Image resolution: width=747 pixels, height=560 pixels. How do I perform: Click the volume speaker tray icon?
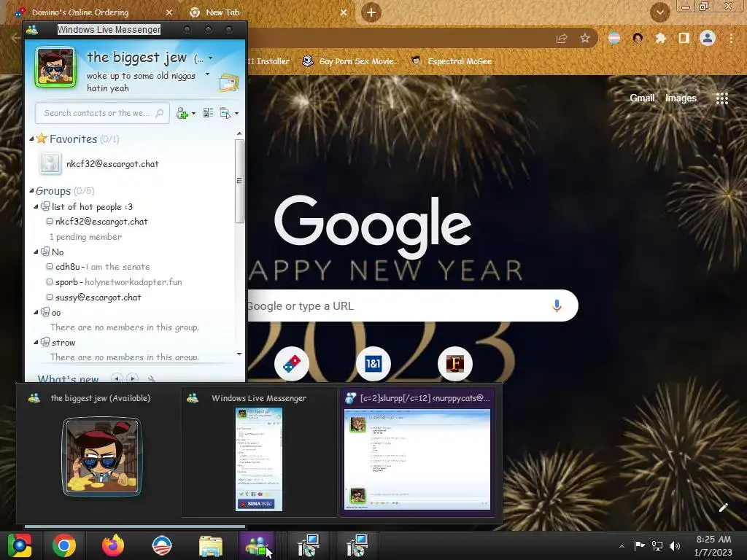tap(675, 545)
